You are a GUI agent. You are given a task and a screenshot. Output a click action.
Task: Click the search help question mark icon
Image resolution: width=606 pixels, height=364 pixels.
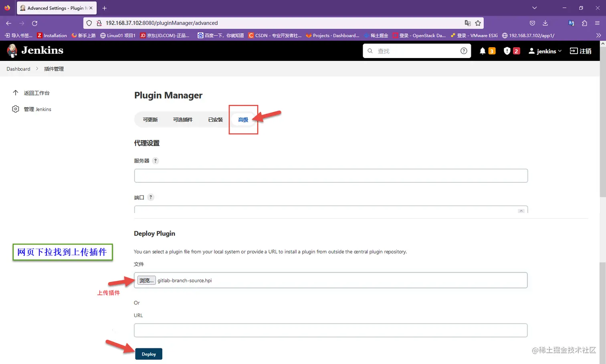[464, 51]
